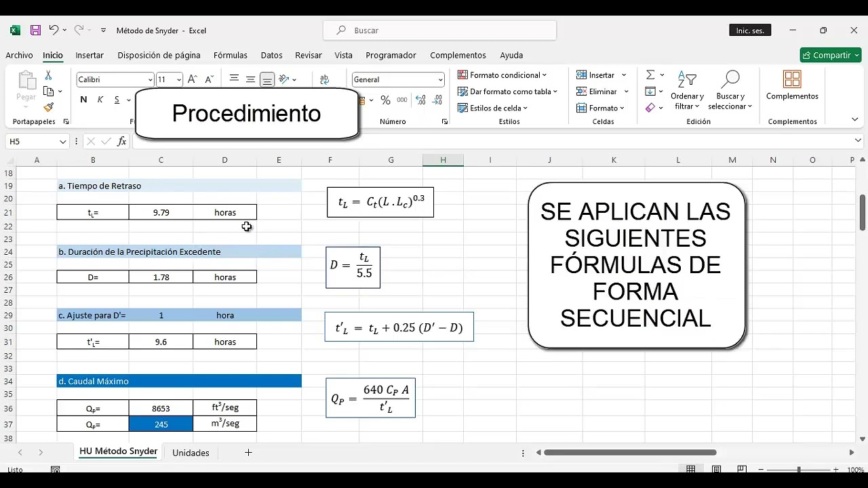Click the insert function fx button

122,141
